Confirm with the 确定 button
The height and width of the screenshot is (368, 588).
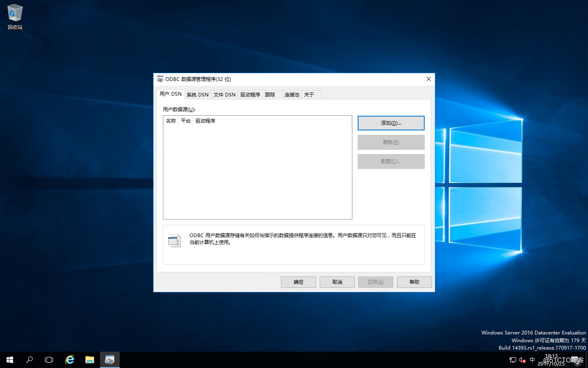click(x=298, y=282)
